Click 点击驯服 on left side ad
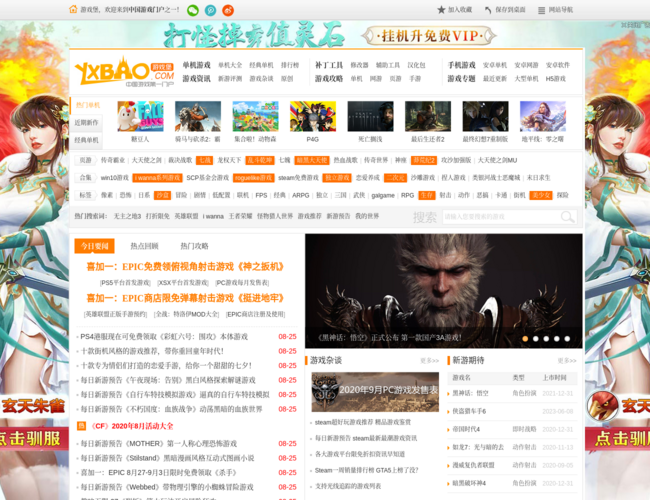The height and width of the screenshot is (500, 650). pos(32,439)
